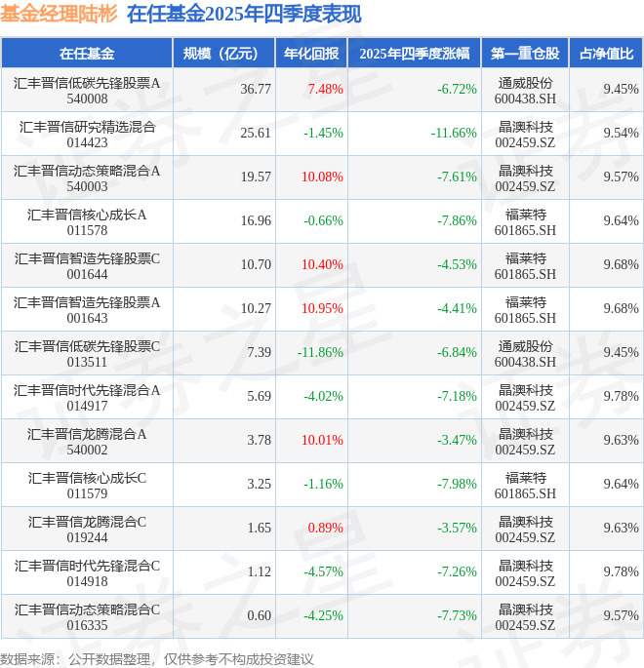Click quarterly change -6.84%
This screenshot has height=668, width=644.
pos(457,352)
